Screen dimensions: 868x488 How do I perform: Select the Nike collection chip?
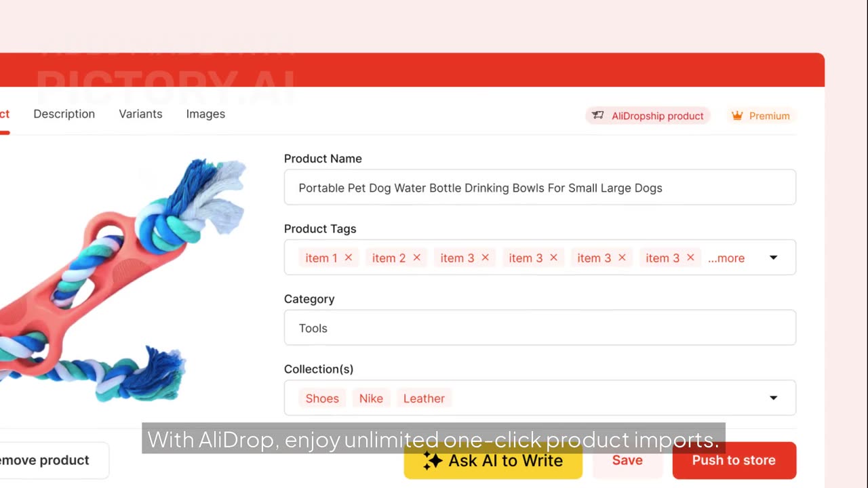(x=371, y=399)
